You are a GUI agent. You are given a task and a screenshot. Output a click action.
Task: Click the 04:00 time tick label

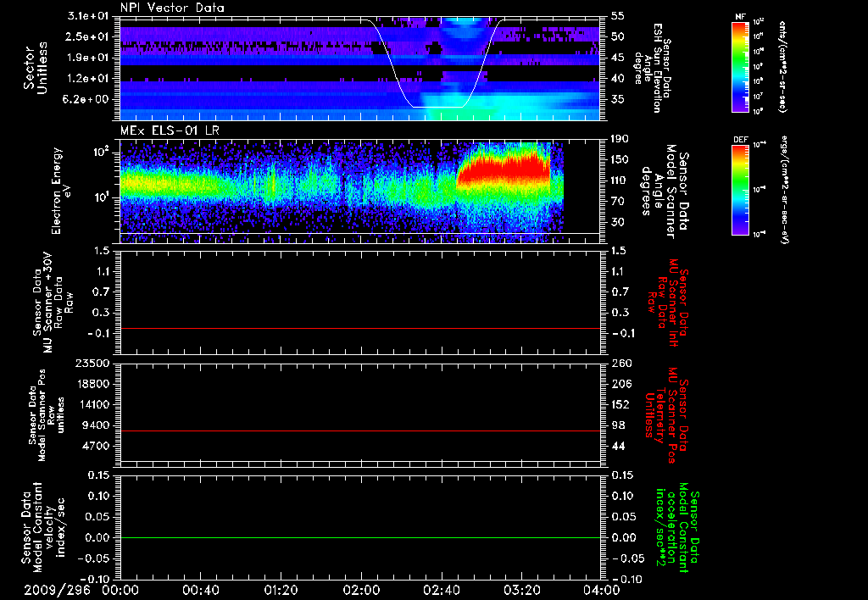(x=602, y=591)
